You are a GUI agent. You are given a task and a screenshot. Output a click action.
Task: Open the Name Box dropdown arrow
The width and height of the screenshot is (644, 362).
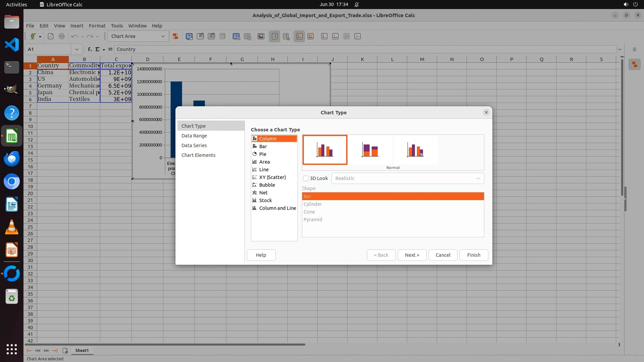point(76,49)
